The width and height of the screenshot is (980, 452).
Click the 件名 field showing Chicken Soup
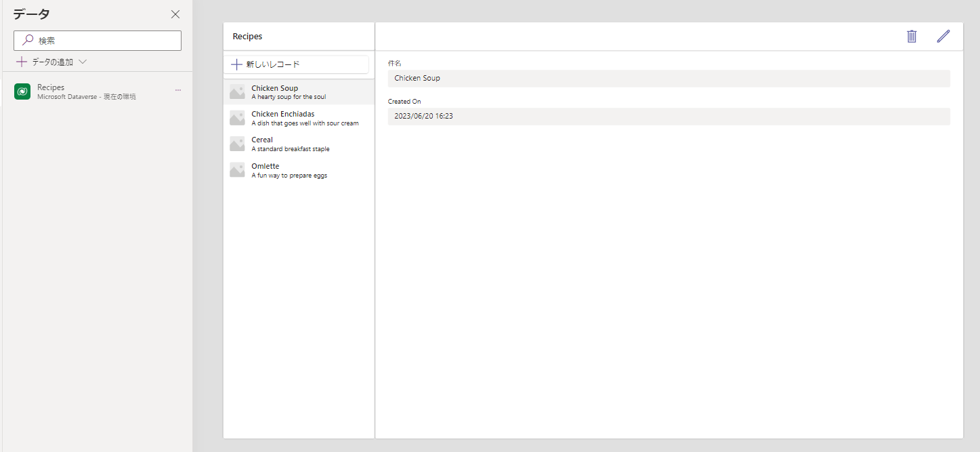[669, 79]
